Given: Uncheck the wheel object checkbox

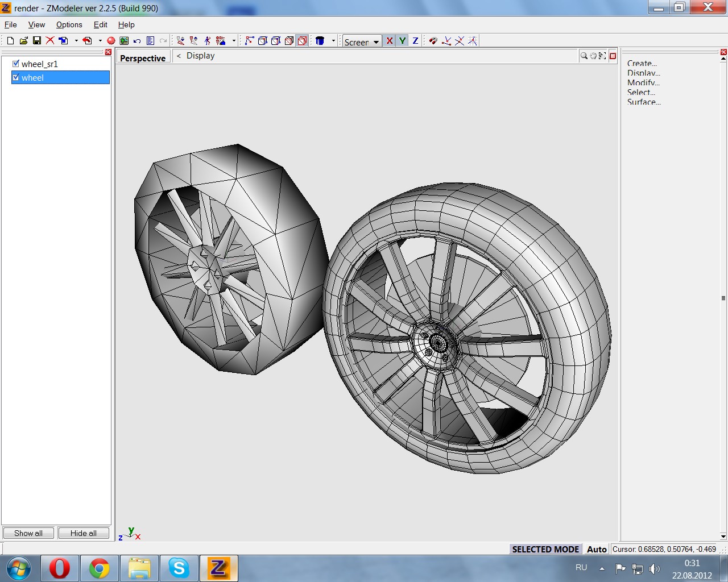Looking at the screenshot, I should coord(16,77).
